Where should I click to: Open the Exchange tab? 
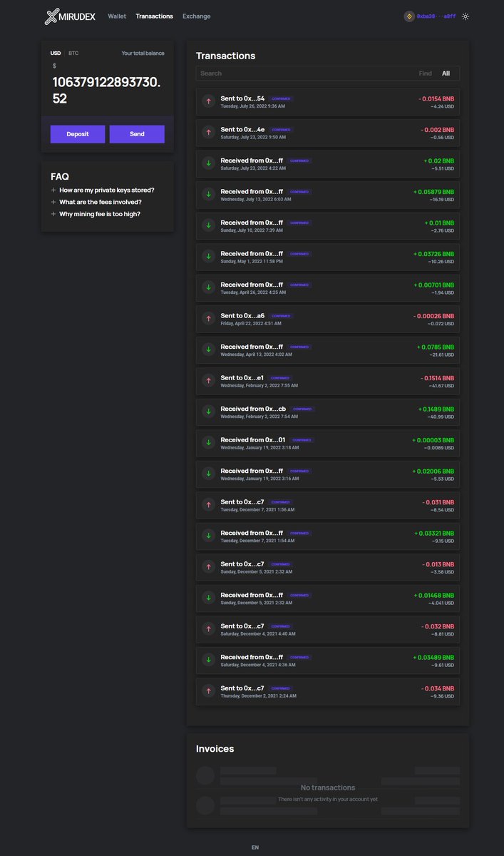coord(197,16)
